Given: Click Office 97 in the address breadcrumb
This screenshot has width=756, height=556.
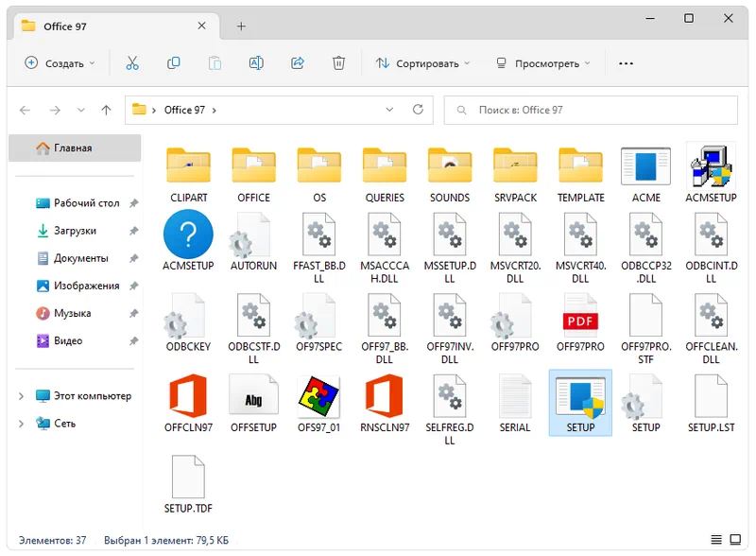Looking at the screenshot, I should click(x=184, y=110).
